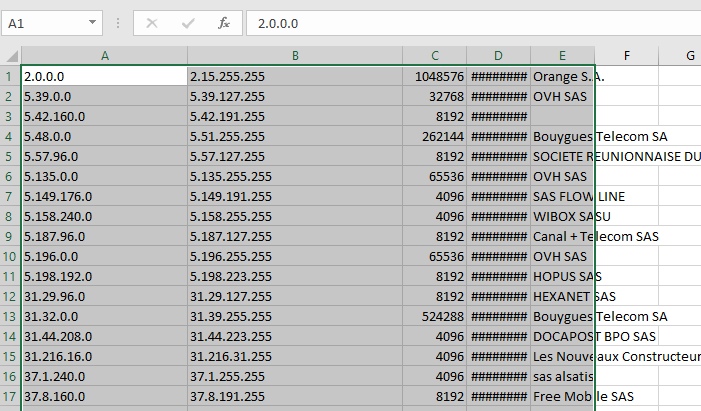Open the Insert Function fx icon

coord(224,23)
